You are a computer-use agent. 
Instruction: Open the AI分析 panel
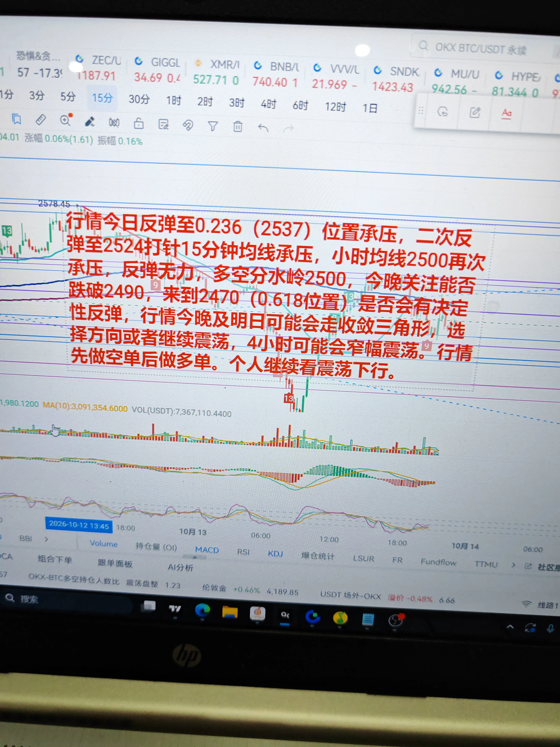[x=181, y=567]
